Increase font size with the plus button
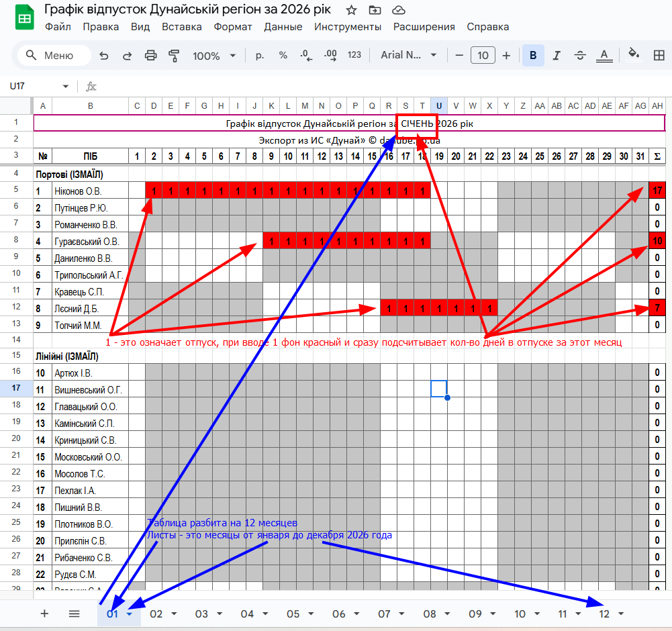 [x=506, y=56]
